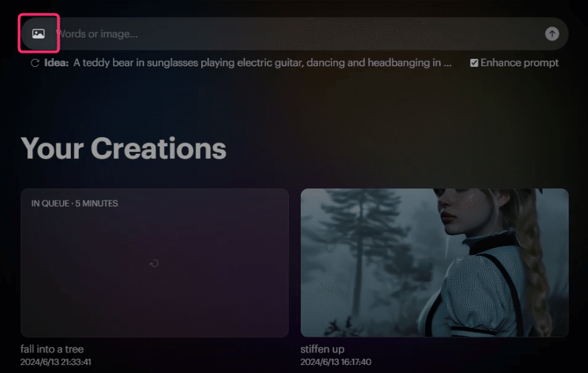The image size is (588, 373).
Task: Open the stiffen up video thumbnail
Action: pos(434,263)
